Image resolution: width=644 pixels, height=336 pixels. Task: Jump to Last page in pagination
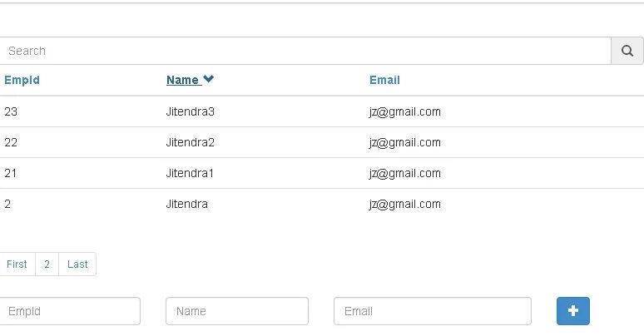pyautogui.click(x=77, y=264)
